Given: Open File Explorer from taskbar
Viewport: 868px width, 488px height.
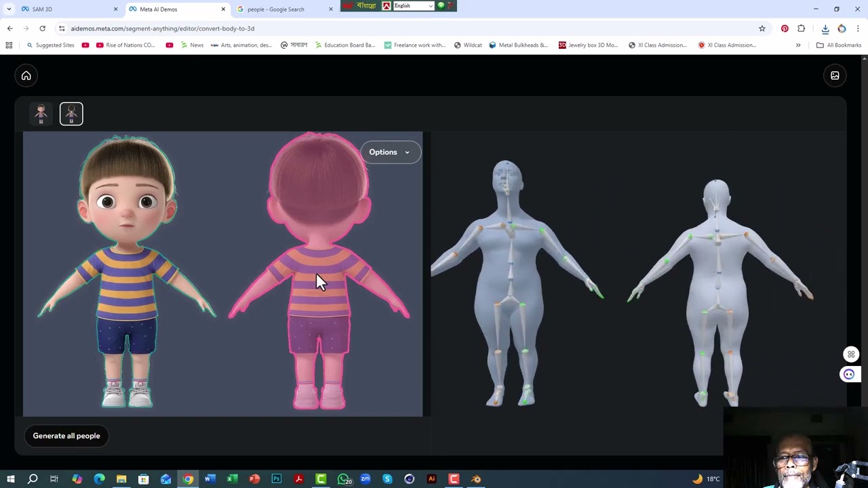Looking at the screenshot, I should point(121,479).
